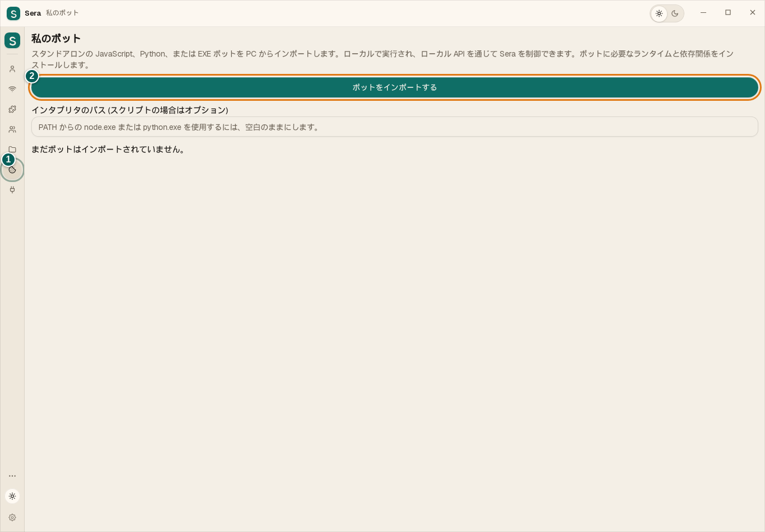Click the インタプリタのパス label
The width and height of the screenshot is (765, 532).
pos(130,110)
